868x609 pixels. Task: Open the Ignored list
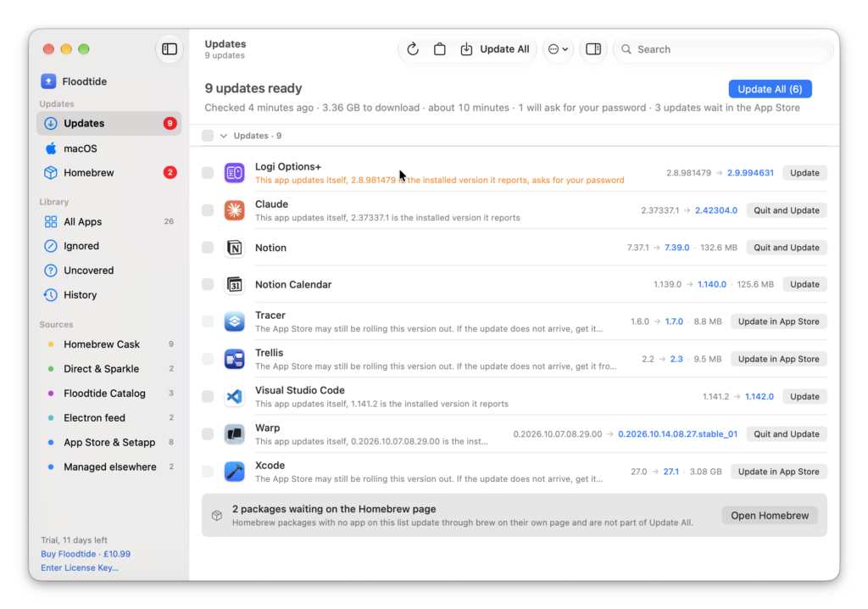[109, 246]
